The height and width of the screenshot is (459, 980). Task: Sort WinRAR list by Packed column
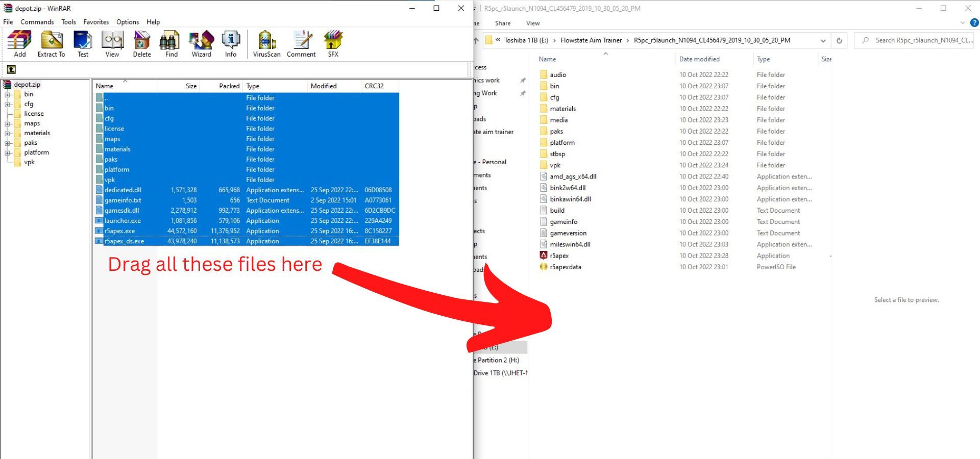coord(221,86)
